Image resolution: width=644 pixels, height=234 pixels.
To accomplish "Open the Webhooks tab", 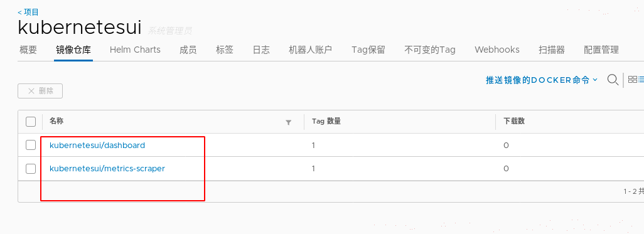I will 497,50.
